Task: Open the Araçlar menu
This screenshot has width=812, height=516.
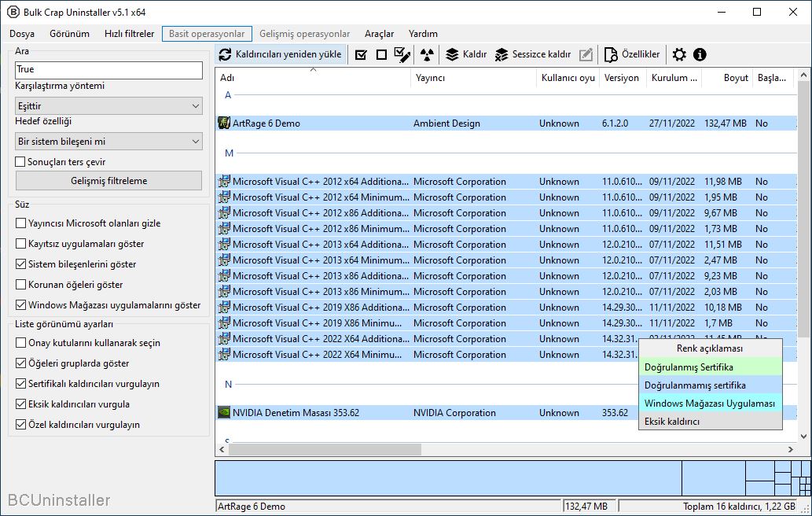Action: [x=379, y=34]
